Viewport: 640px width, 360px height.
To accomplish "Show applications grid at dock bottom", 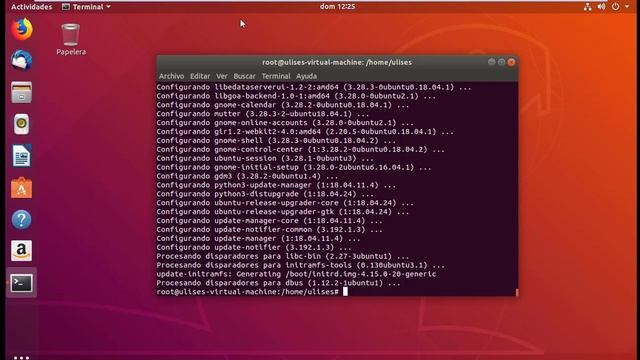I will (22, 358).
